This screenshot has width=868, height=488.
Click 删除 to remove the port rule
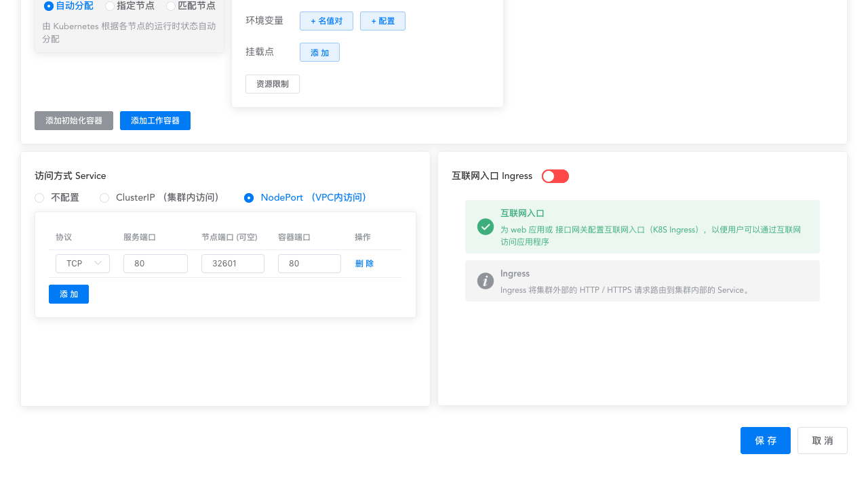[364, 264]
